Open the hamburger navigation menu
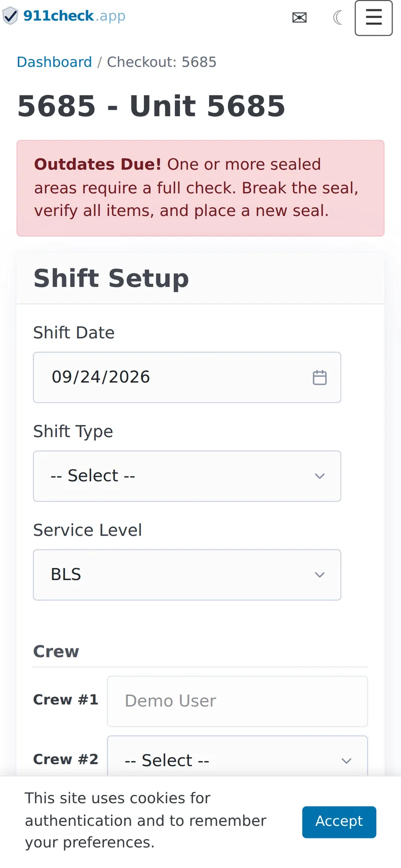401x868 pixels. [x=373, y=18]
